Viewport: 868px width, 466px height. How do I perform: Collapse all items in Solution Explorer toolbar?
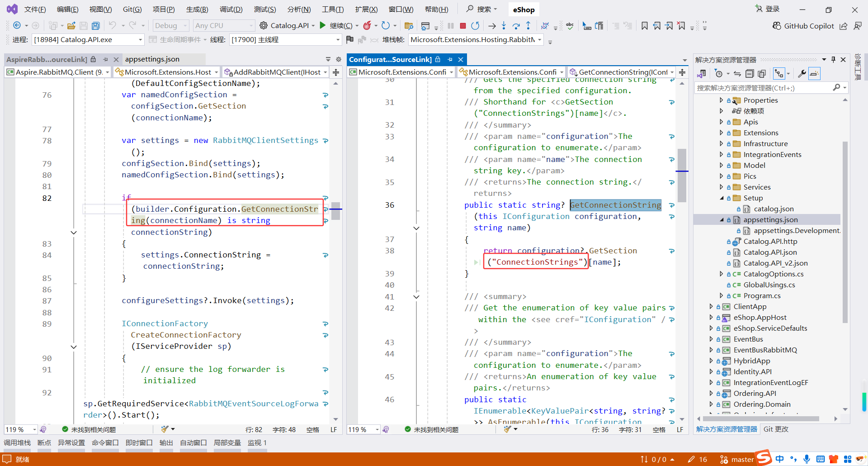point(750,73)
